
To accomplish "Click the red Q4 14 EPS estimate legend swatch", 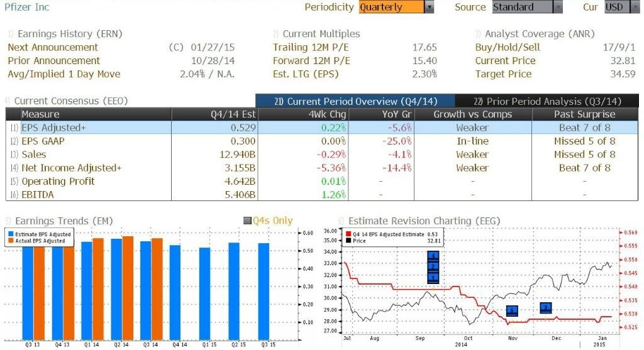I will [348, 234].
